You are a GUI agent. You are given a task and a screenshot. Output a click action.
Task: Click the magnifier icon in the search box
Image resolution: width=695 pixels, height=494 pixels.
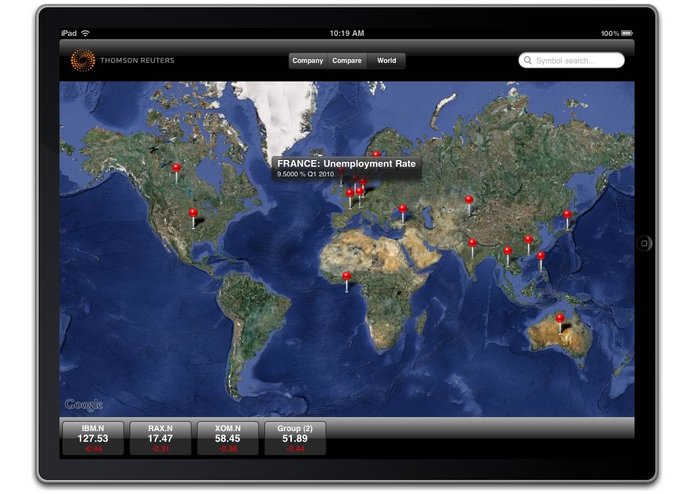[527, 60]
